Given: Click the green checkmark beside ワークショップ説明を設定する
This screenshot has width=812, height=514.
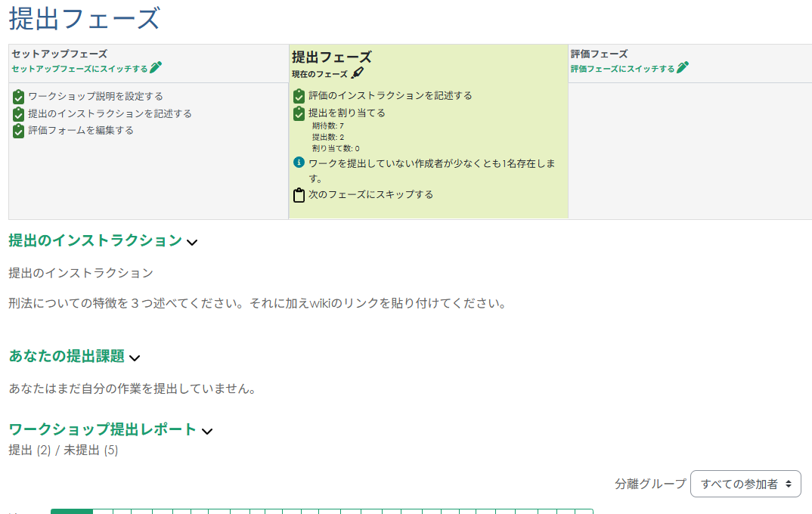Looking at the screenshot, I should [x=17, y=96].
